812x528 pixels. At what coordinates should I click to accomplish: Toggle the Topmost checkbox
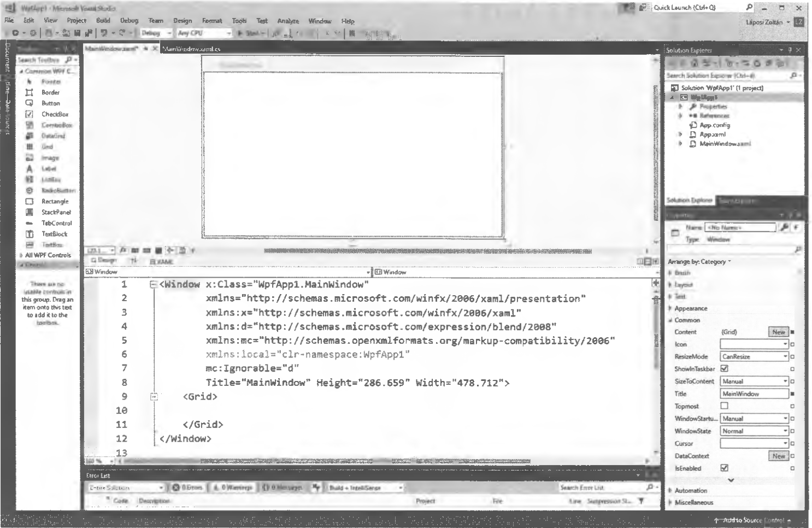(x=725, y=406)
